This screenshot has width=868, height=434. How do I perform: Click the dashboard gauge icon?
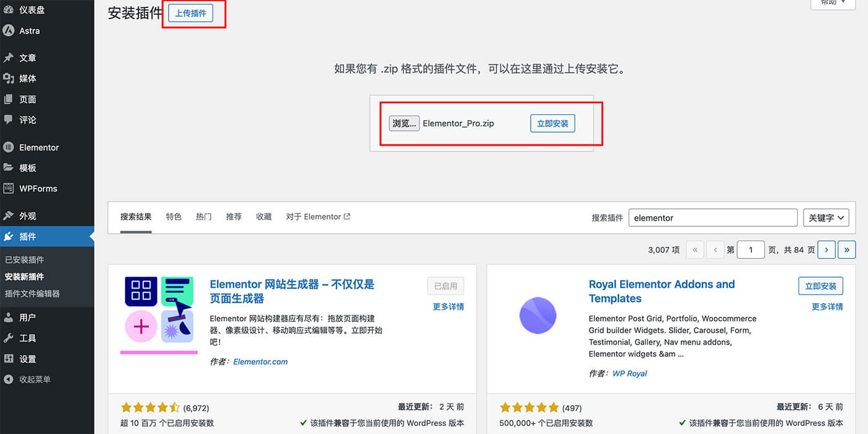coord(9,10)
